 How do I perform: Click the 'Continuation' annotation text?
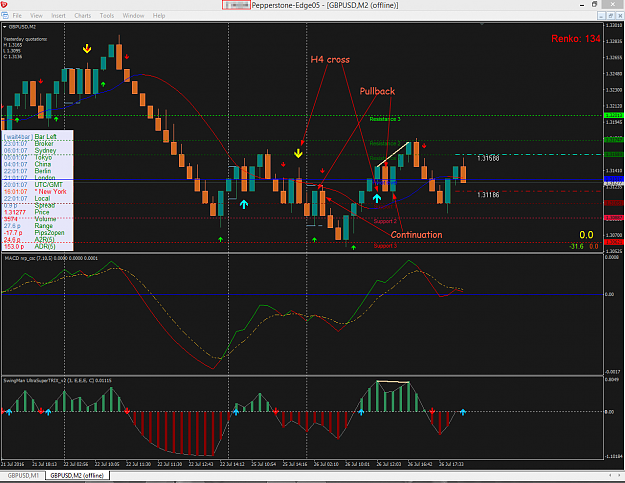(x=416, y=235)
